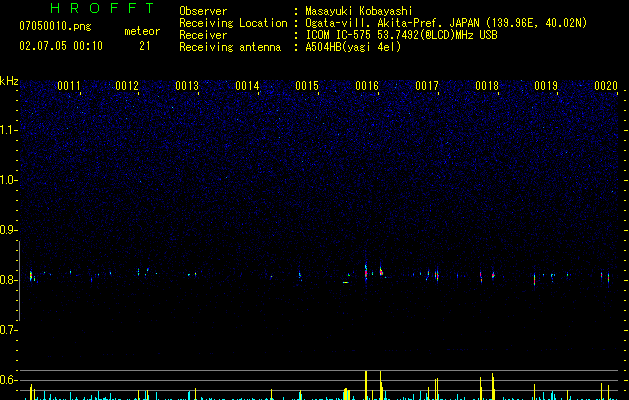Screen dimensions: 629x400
Task: Click the kHz axis unit label
Action: click(x=9, y=81)
